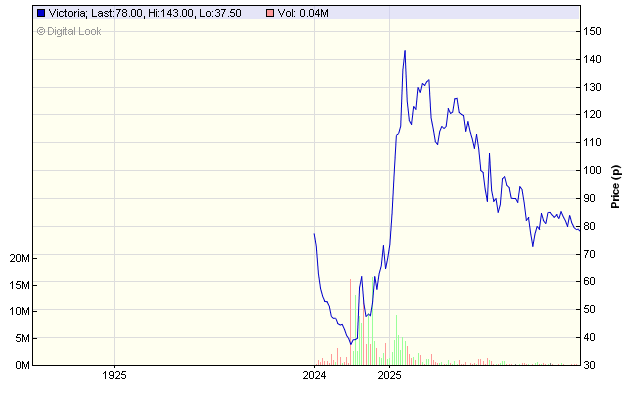Image resolution: width=640 pixels, height=401 pixels.
Task: Click the 150 price axis label
Action: [x=592, y=31]
